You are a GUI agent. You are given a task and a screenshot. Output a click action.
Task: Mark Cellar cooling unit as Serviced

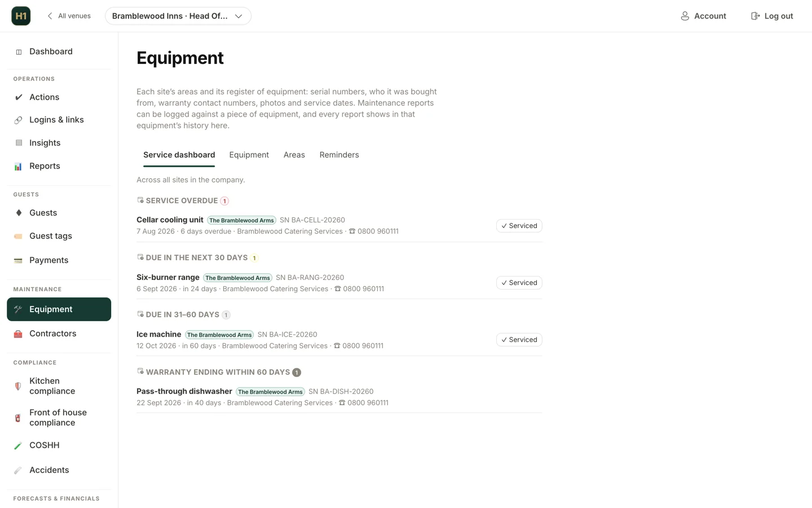(x=519, y=226)
